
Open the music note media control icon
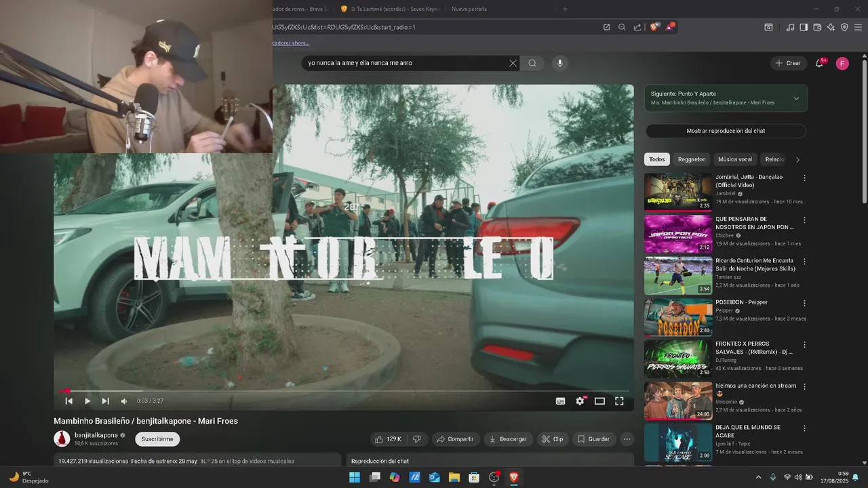pyautogui.click(x=790, y=27)
